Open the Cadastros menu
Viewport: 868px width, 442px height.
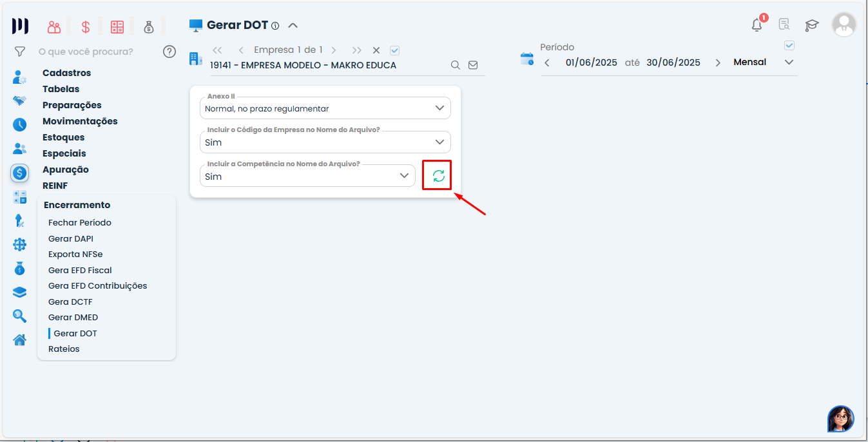(x=67, y=73)
